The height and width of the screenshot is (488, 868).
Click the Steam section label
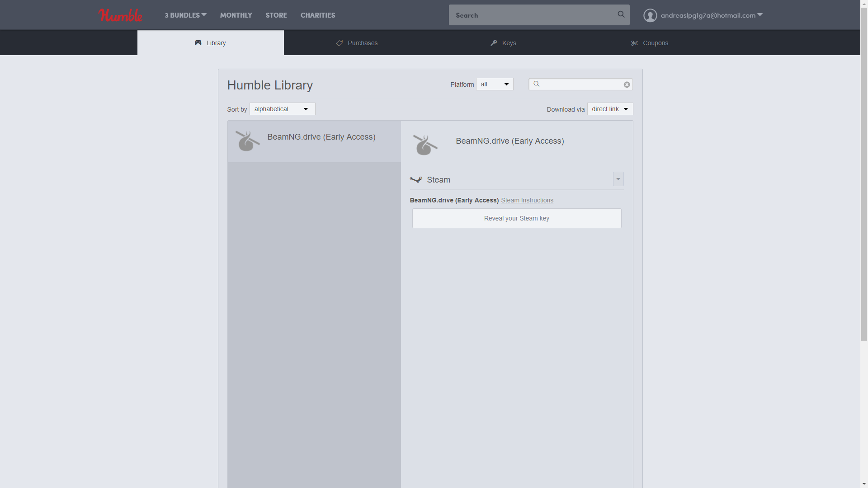point(439,180)
